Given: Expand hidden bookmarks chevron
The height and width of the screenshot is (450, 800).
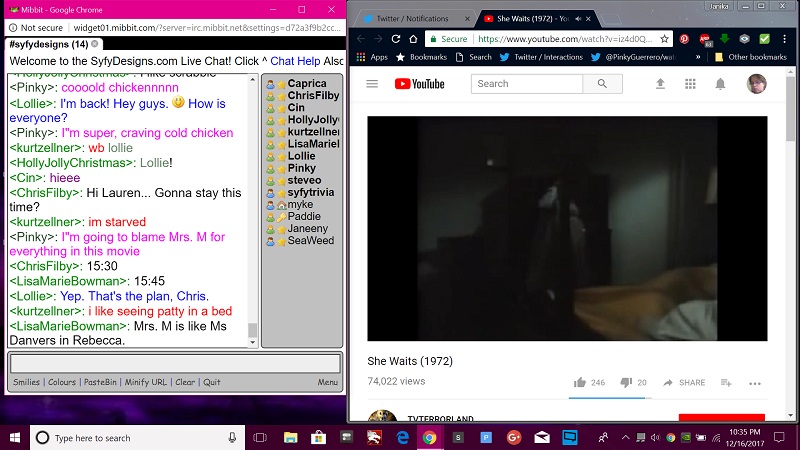Looking at the screenshot, I should pyautogui.click(x=698, y=57).
